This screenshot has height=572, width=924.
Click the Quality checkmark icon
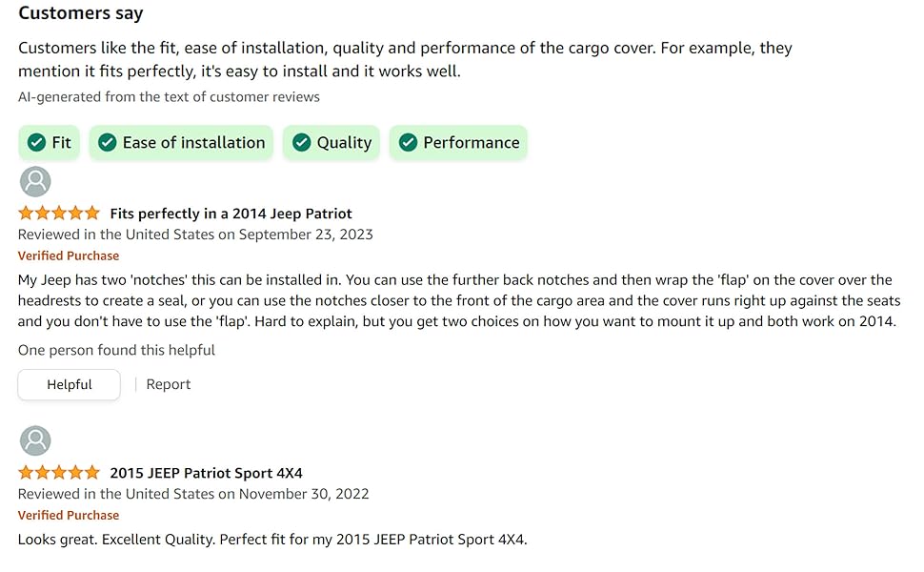[302, 142]
